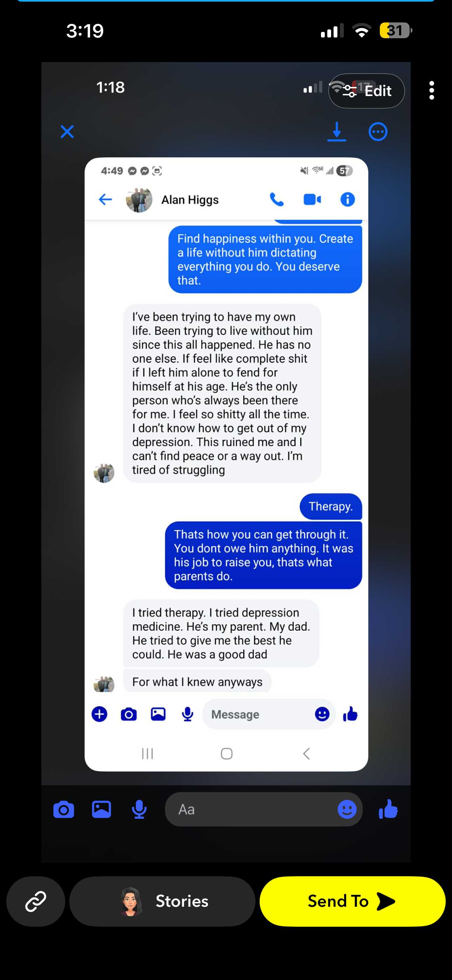
Task: Open Alan Higgs profile picture in header
Action: point(139,200)
